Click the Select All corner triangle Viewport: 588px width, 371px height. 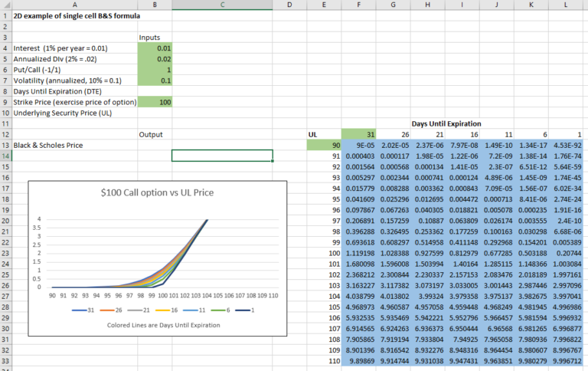coord(5,5)
